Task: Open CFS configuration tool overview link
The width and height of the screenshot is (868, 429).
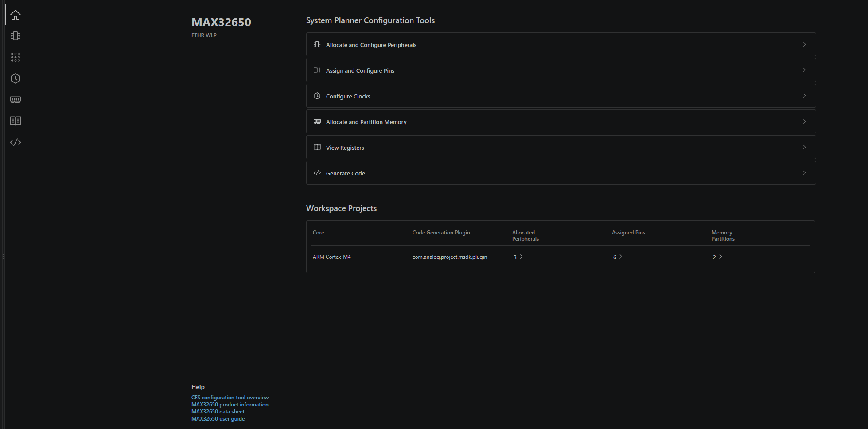Action: [230, 398]
